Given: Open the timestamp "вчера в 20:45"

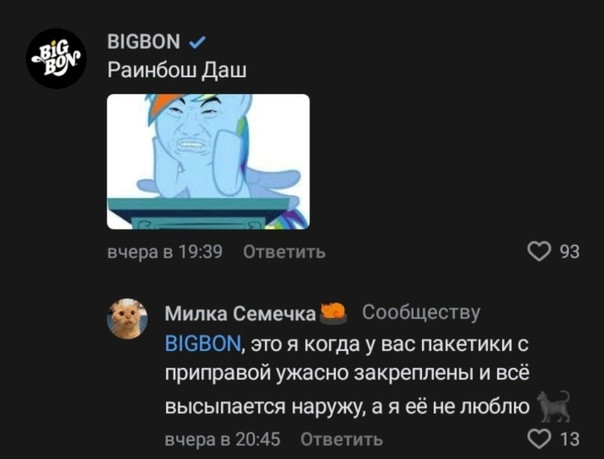Looking at the screenshot, I should click(x=222, y=439).
